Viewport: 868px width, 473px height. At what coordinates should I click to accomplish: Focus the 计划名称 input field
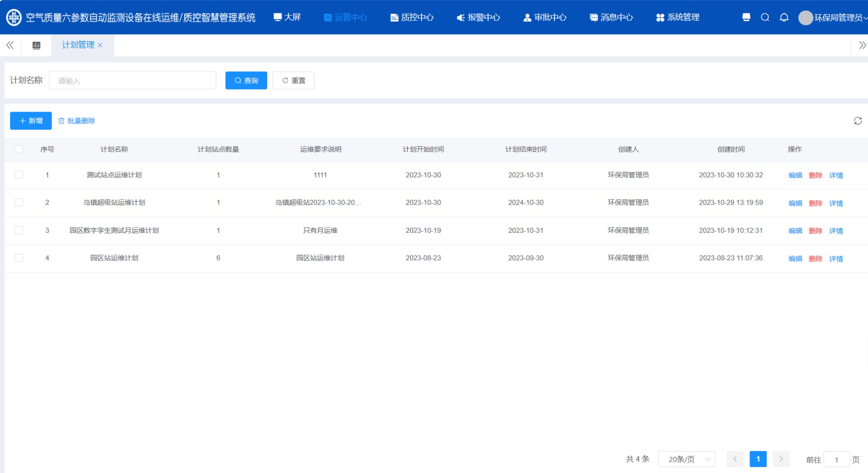click(132, 80)
